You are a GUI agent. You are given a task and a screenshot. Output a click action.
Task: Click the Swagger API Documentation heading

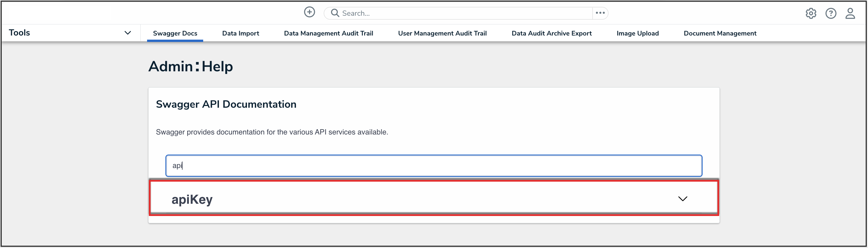(226, 104)
